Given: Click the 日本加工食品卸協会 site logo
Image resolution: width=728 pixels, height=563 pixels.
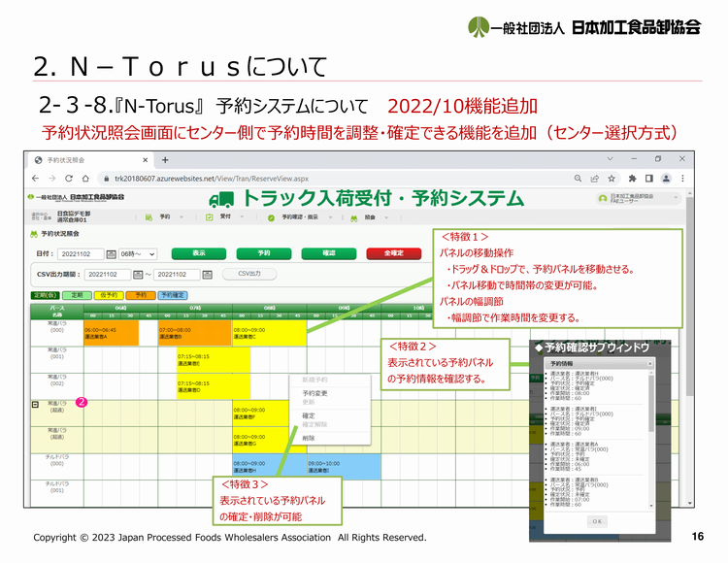Looking at the screenshot, I should (76, 197).
